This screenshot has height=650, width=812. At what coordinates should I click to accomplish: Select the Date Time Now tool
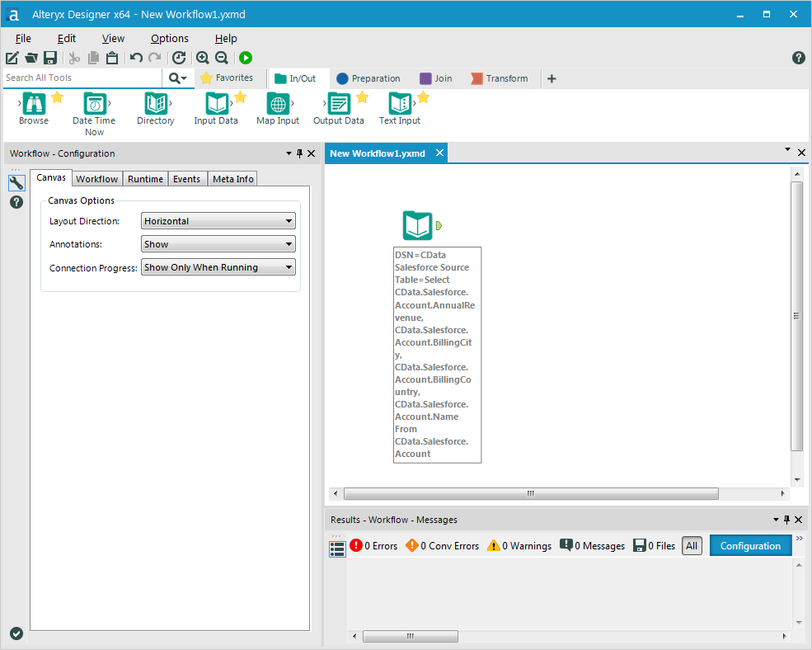tap(94, 114)
